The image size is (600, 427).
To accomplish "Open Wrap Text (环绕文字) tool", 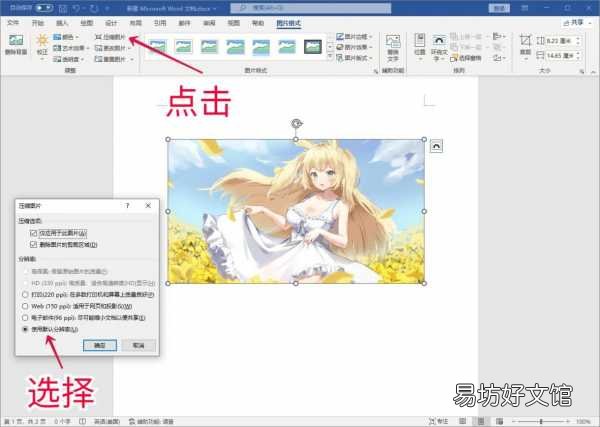I will pyautogui.click(x=439, y=47).
